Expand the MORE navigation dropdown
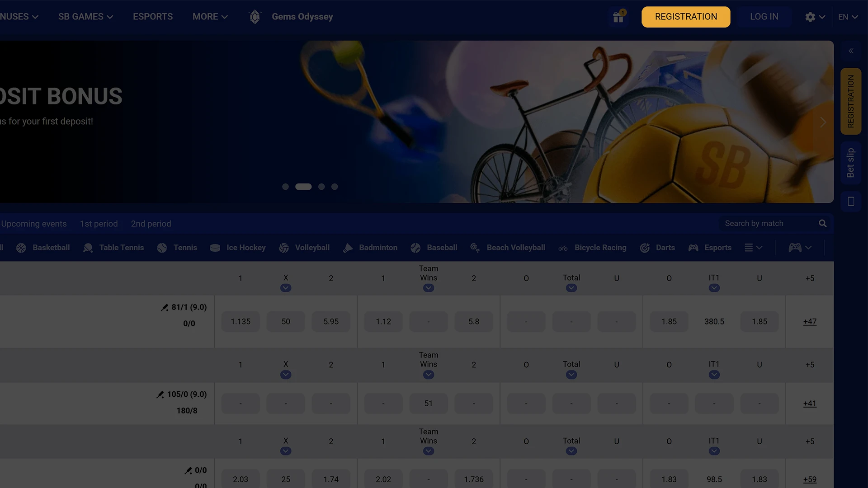 coord(209,16)
